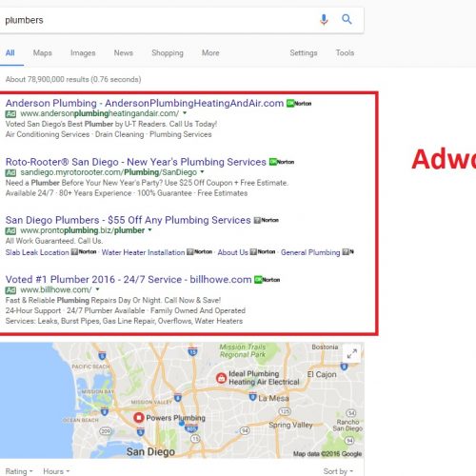Image resolution: width=476 pixels, height=476 pixels.
Task: Expand arrow next to andersonplumbingheatingandair.com URL
Action: tap(185, 113)
